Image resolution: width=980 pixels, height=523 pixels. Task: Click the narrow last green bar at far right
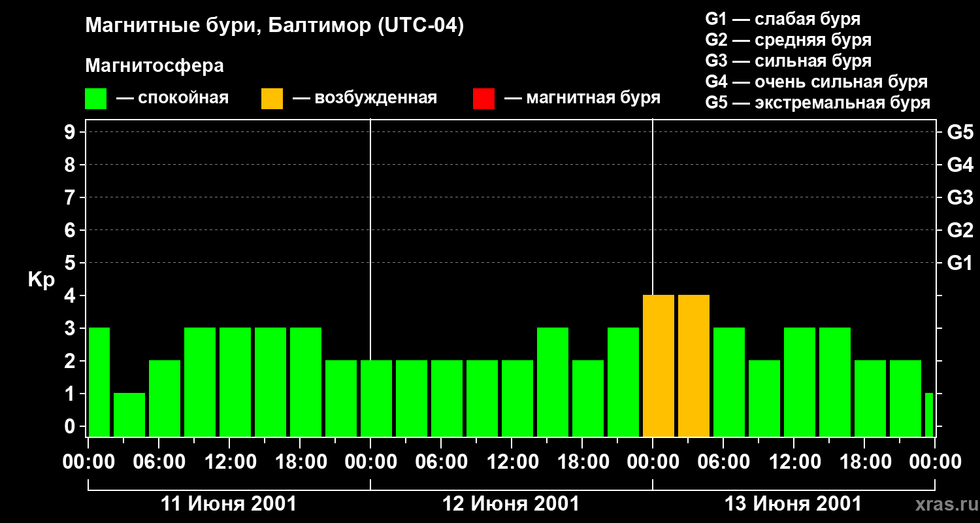[929, 414]
